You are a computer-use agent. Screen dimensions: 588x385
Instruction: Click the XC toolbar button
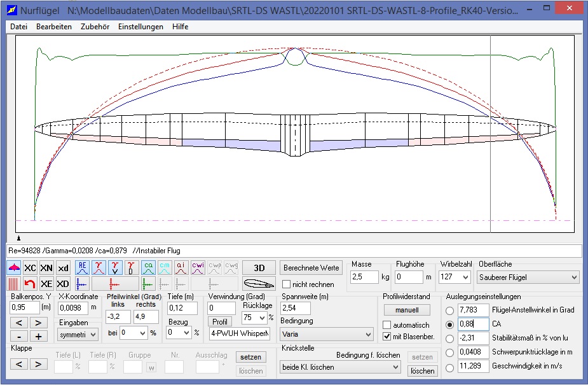click(30, 268)
